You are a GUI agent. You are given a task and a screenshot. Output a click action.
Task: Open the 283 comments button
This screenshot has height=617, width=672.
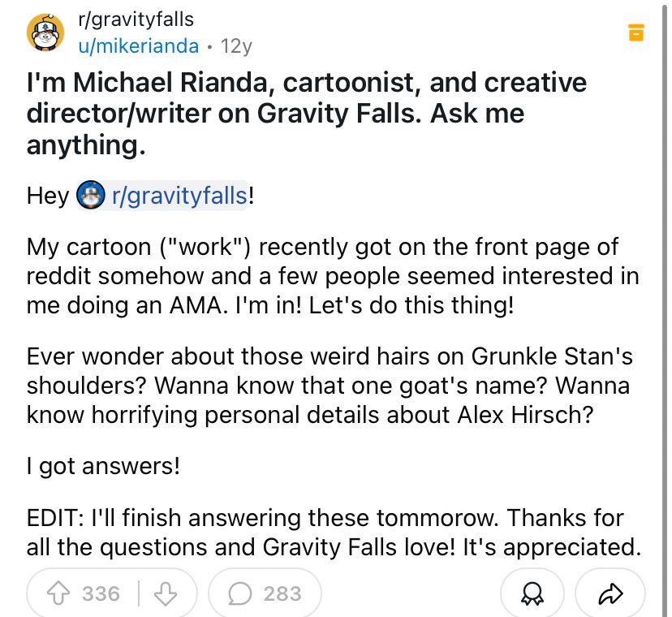point(265,593)
